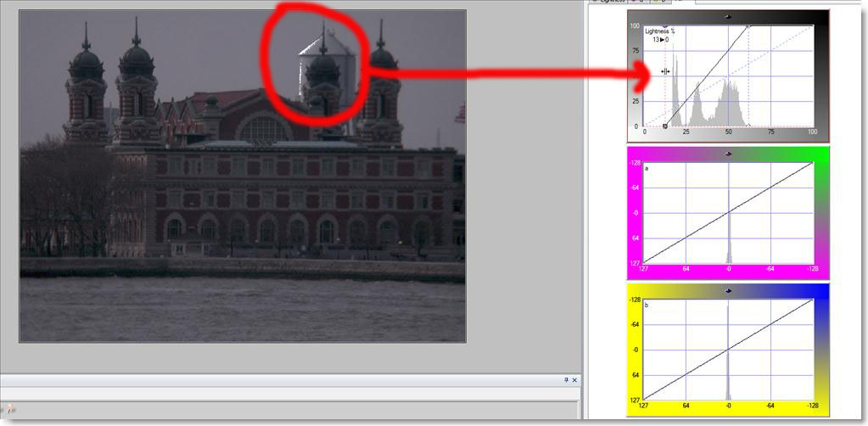Image resolution: width=868 pixels, height=426 pixels.
Task: Click the upper-right endpoint of the b curve
Action: click(x=813, y=300)
